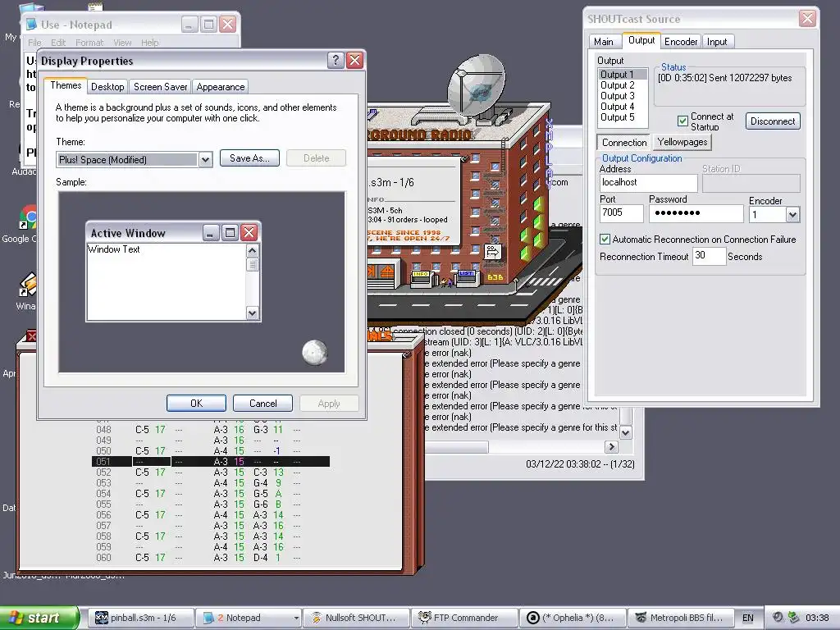Viewport: 840px width, 630px height.
Task: Click log window's horizontal scroll right arrow
Action: pyautogui.click(x=611, y=446)
